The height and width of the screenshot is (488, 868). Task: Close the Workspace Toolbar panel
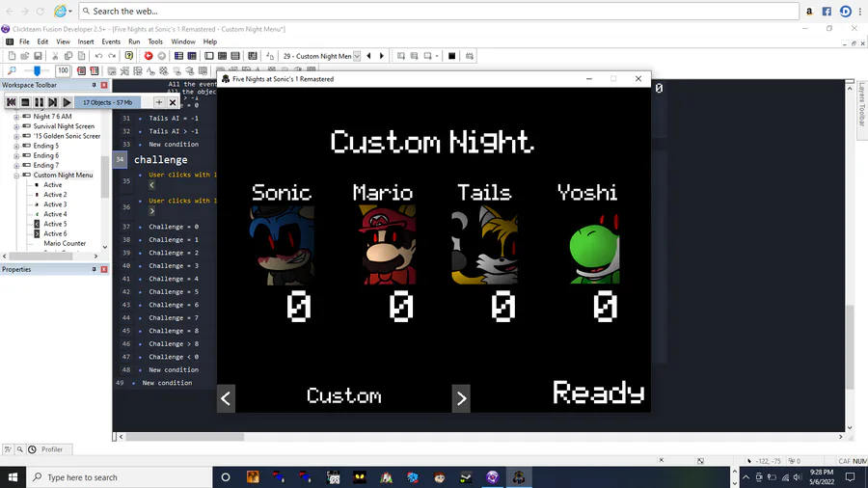pos(104,85)
